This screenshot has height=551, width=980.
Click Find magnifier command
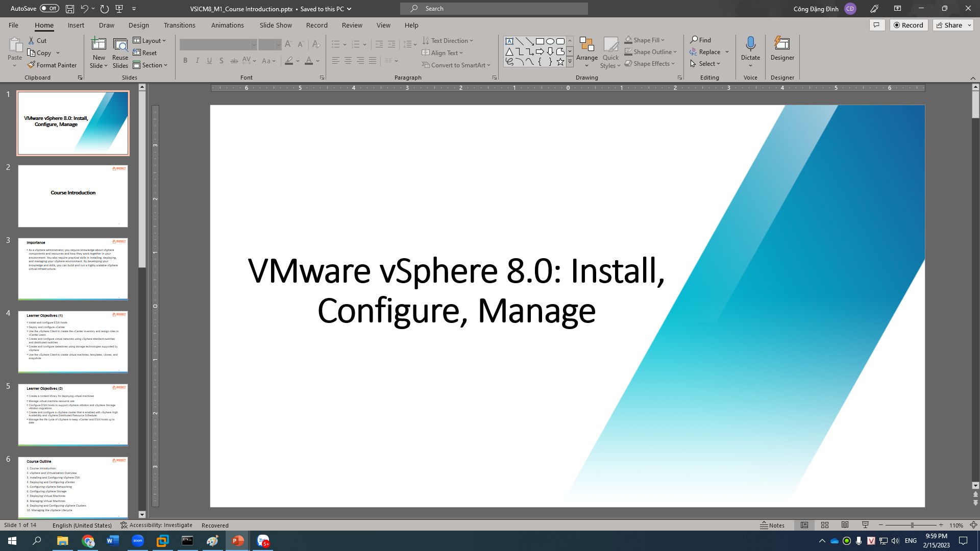700,40
